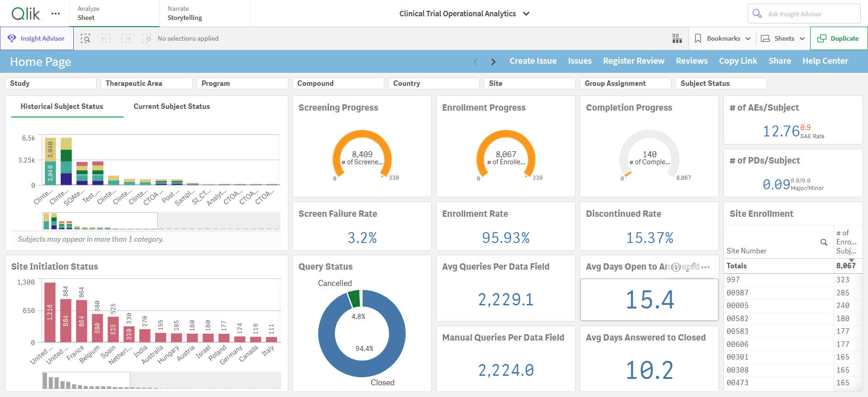Open the Therapeutic Area filter

pyautogui.click(x=146, y=84)
